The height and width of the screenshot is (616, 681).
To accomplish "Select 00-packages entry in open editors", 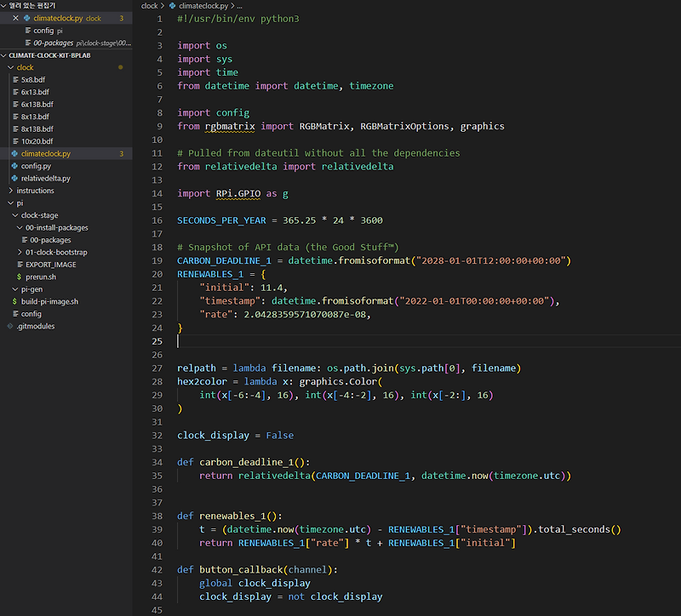I will pyautogui.click(x=52, y=43).
